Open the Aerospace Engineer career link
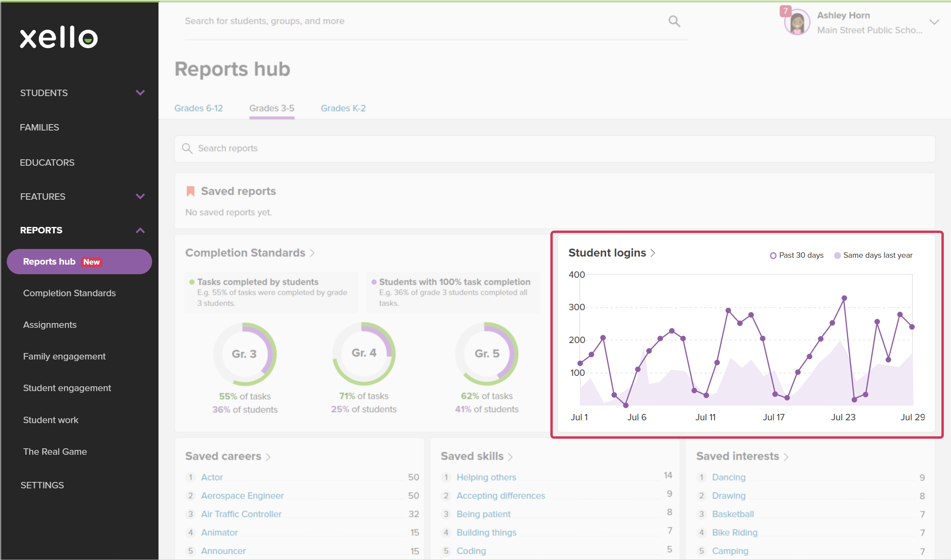Screen dimensions: 951x560 coord(242,496)
